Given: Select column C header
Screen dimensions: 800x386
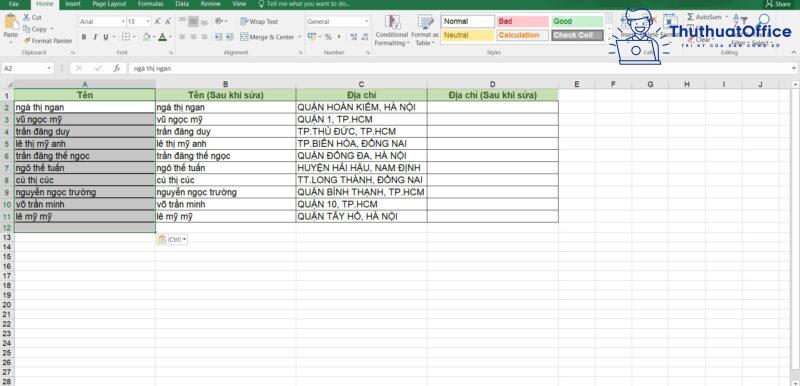Looking at the screenshot, I should click(361, 84).
